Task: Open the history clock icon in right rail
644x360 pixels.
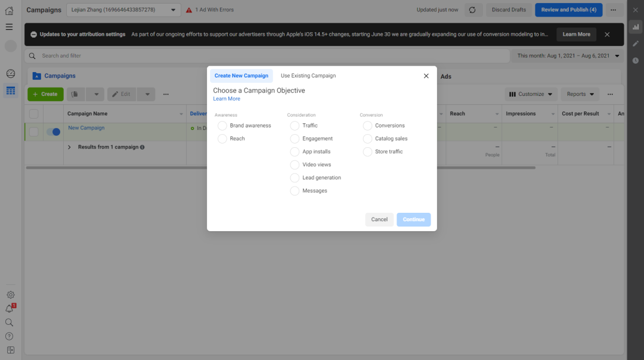Action: 636,60
